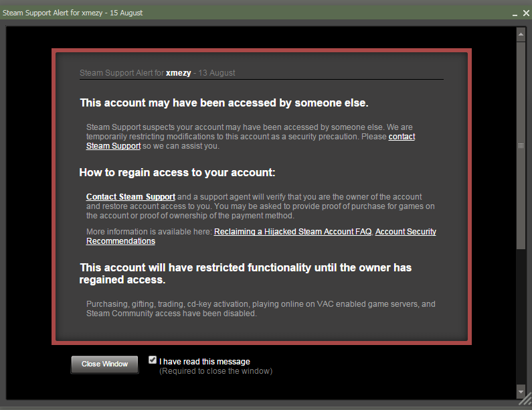Click the scrollbar up arrow

(521, 34)
